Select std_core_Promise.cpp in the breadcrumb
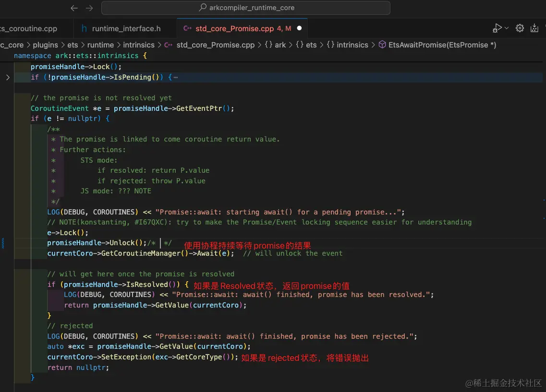The image size is (546, 392). click(215, 45)
